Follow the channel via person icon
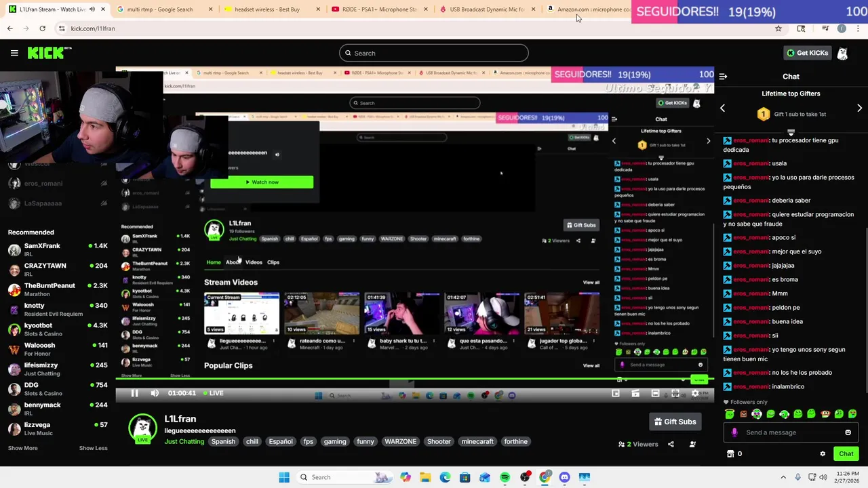The height and width of the screenshot is (488, 868). tap(692, 445)
